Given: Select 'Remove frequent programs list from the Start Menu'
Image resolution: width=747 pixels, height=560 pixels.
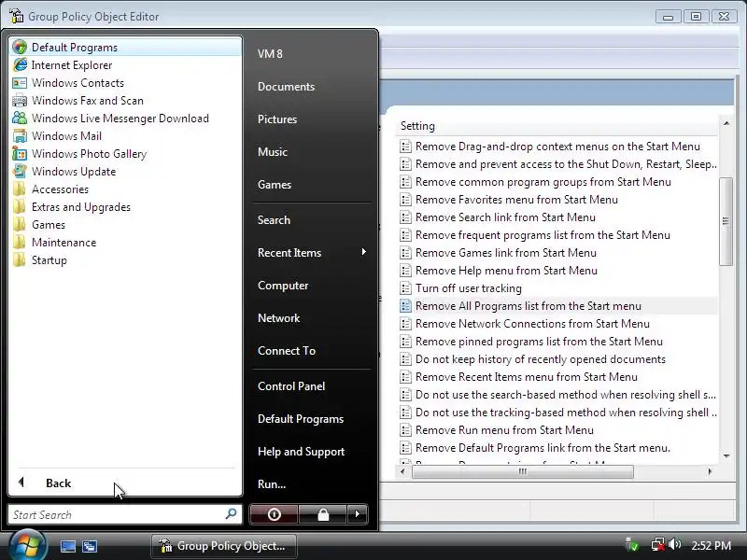Looking at the screenshot, I should click(x=543, y=235).
